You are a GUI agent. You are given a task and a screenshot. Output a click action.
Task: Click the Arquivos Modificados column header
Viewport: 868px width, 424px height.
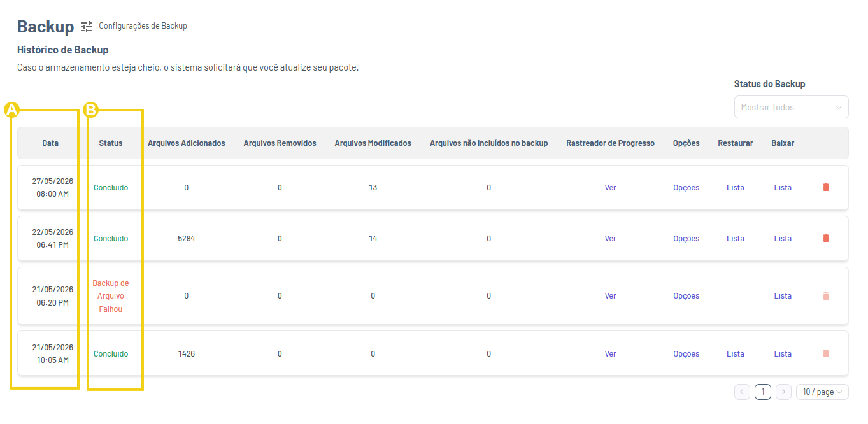(x=373, y=143)
